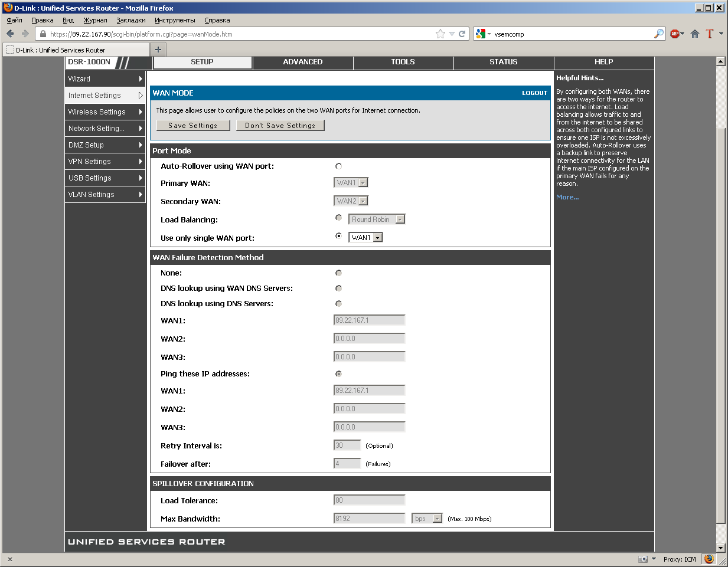Open the Adblock Plus (ABP) icon
Image resolution: width=728 pixels, height=567 pixels.
click(x=675, y=34)
